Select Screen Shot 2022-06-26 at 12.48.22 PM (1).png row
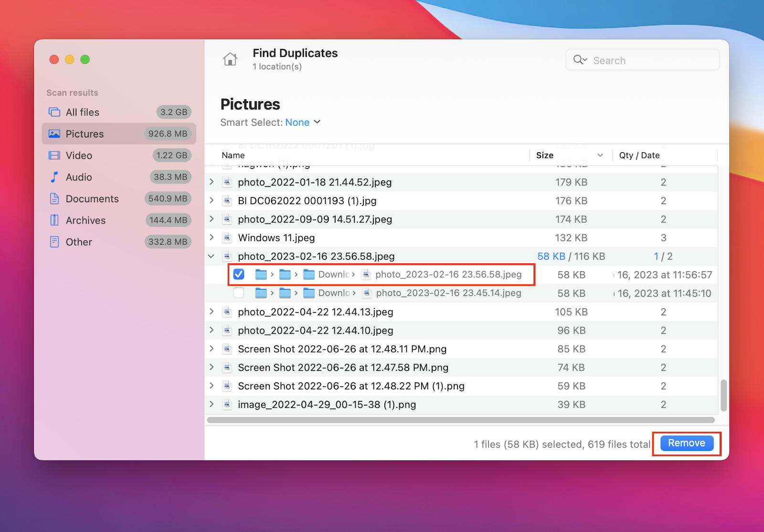 pyautogui.click(x=462, y=386)
